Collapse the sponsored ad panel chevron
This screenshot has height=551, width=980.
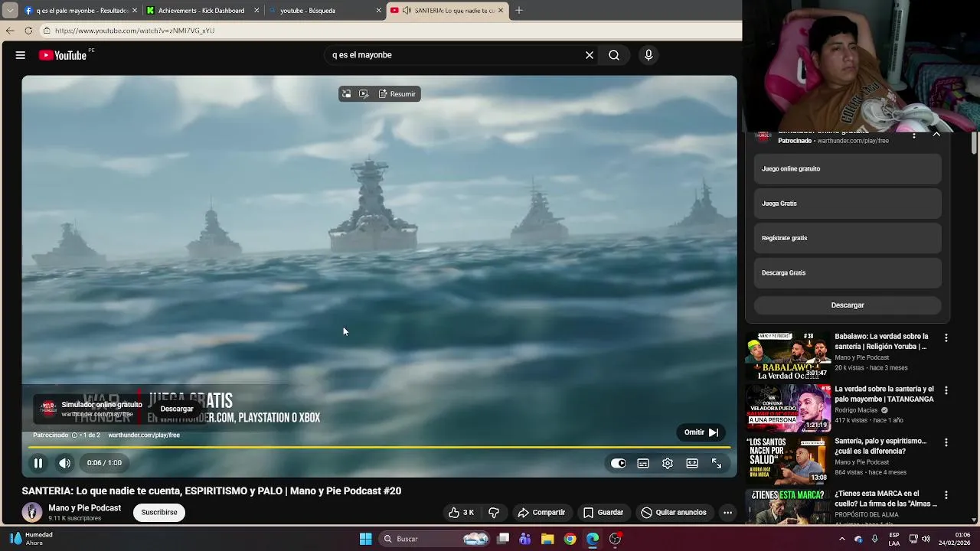click(x=936, y=135)
